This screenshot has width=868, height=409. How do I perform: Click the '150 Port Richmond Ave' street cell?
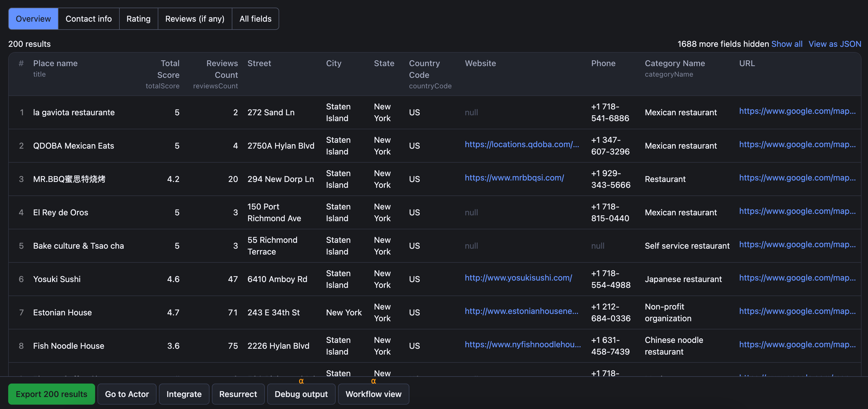[274, 213]
